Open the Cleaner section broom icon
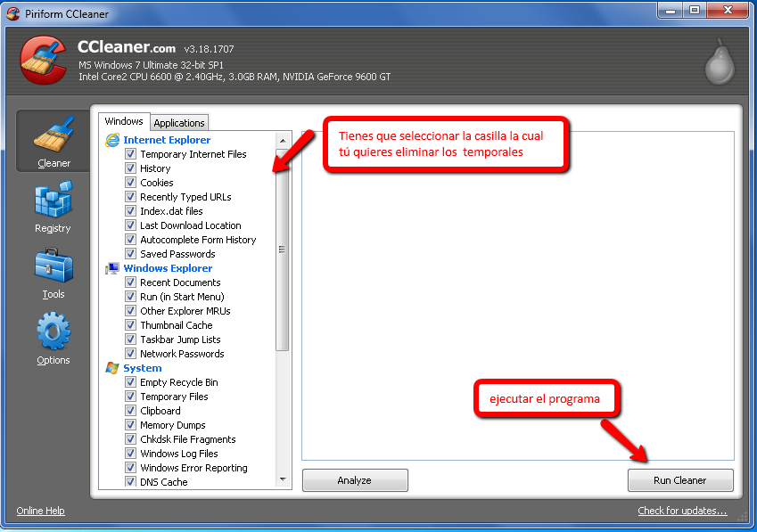757x532 pixels. click(53, 136)
